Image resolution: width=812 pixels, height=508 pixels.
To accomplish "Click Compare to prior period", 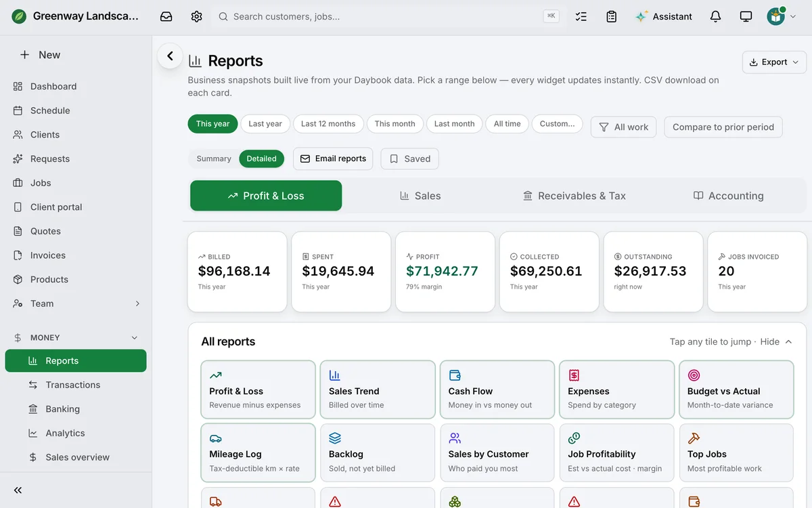I will [x=723, y=127].
